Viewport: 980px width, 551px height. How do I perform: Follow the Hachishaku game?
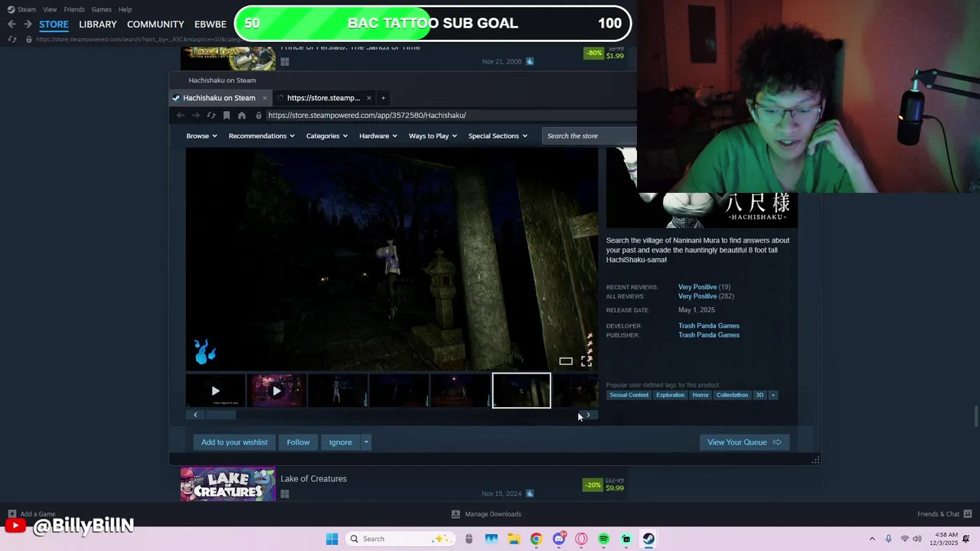(x=299, y=442)
